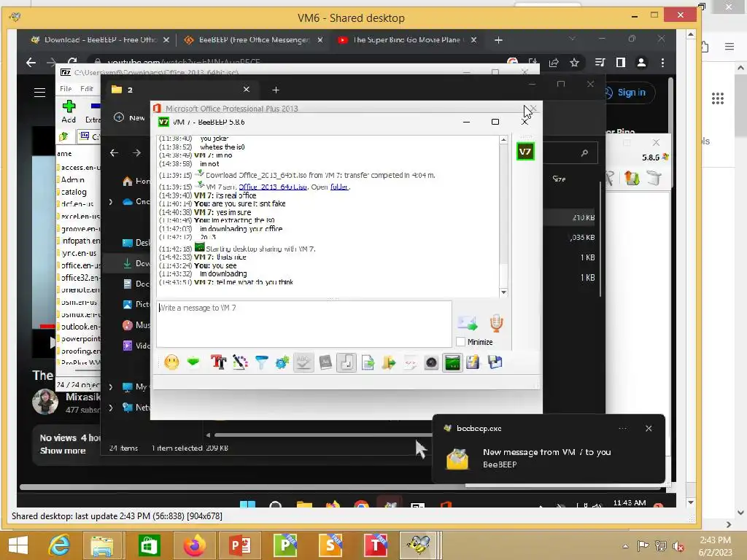Open Windows Start button on host taskbar
The width and height of the screenshot is (747, 560).
point(18,545)
